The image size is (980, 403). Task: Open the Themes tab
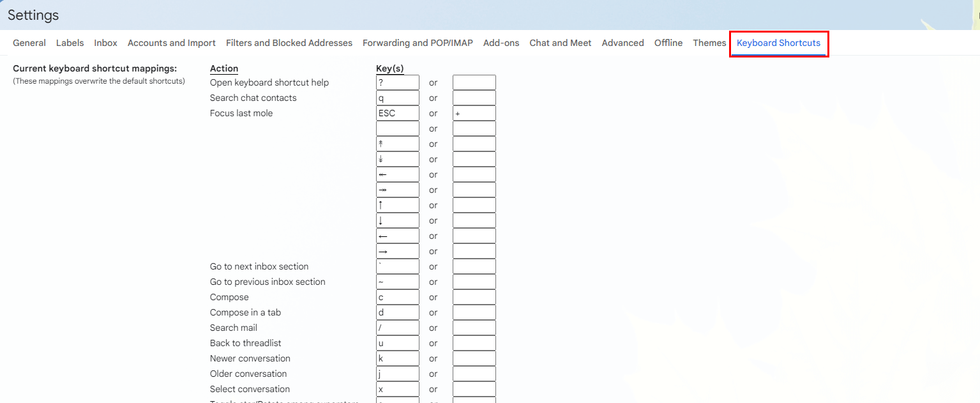click(709, 43)
